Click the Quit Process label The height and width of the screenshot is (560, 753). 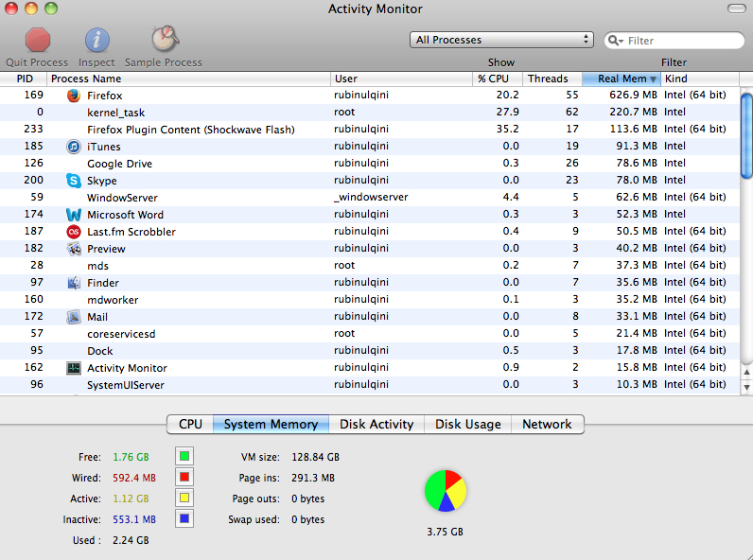click(37, 62)
